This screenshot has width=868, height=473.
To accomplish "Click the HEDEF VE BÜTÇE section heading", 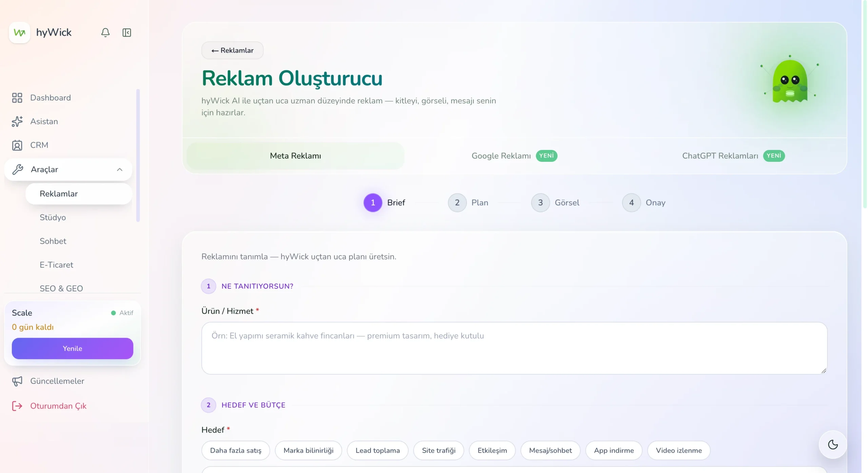I will pos(253,405).
